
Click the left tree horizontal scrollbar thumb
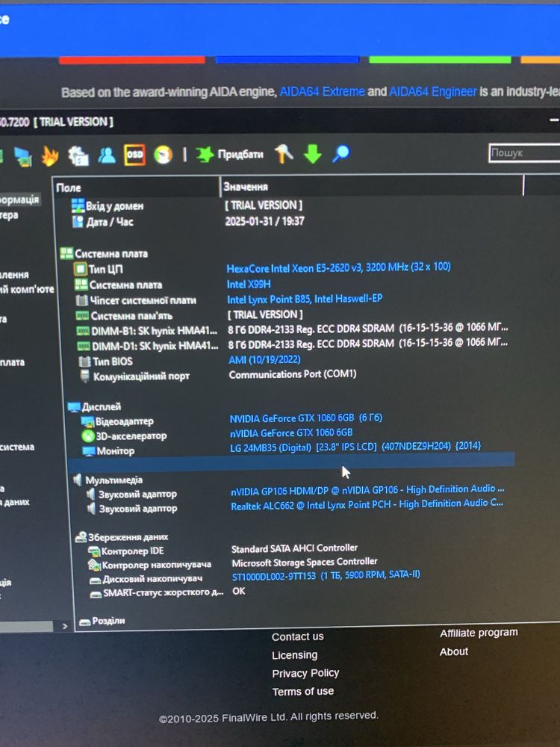coord(26,627)
